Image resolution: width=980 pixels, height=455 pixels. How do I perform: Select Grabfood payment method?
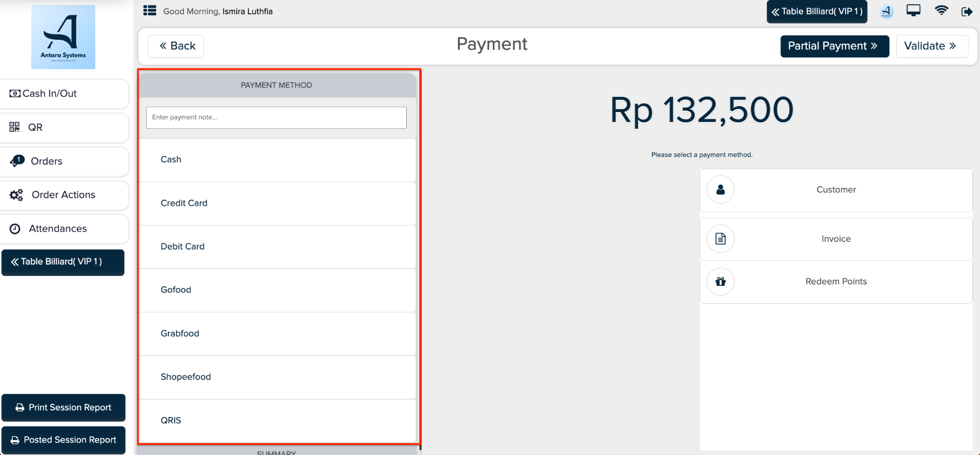pos(277,334)
